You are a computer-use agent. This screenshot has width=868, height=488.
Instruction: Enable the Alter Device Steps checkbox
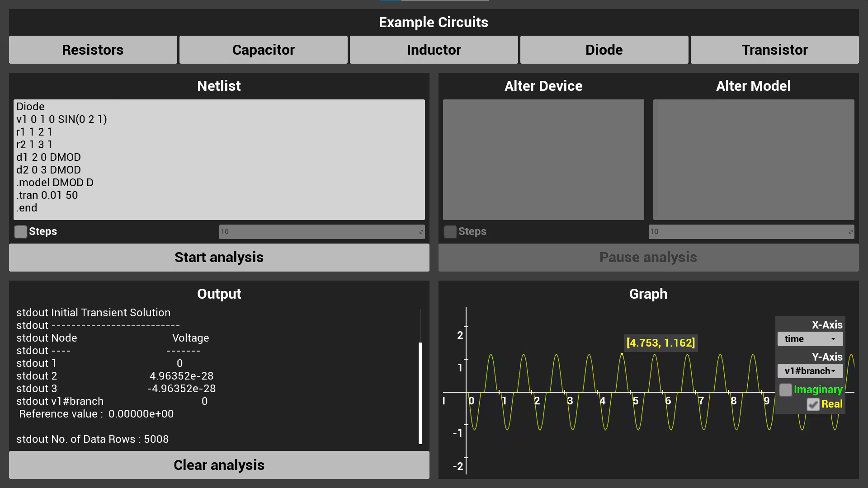point(450,232)
